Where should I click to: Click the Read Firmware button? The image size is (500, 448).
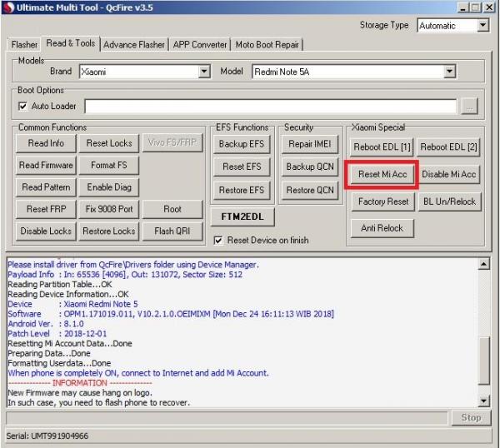coord(46,166)
